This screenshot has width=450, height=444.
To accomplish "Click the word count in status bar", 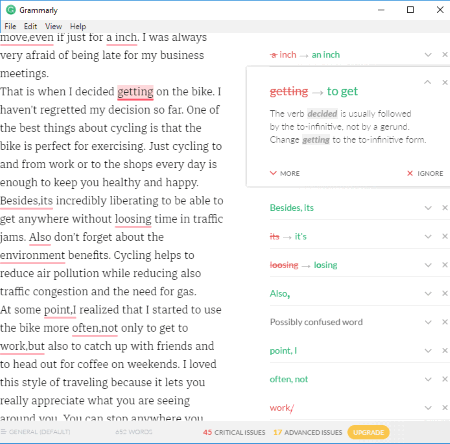I will point(134,432).
